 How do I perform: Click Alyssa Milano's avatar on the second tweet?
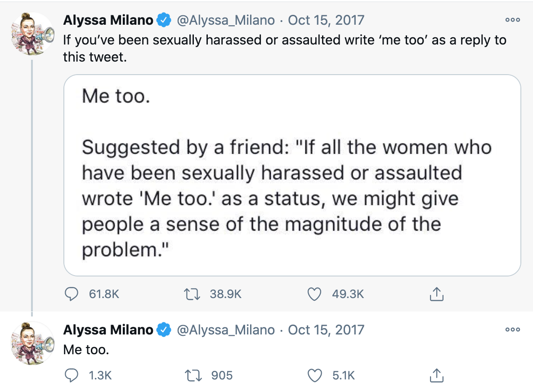point(31,344)
